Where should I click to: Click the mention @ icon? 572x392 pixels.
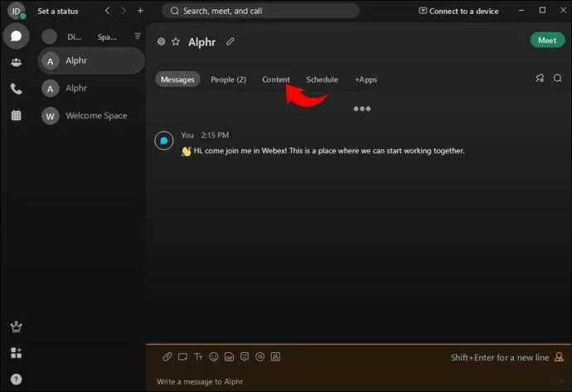[260, 356]
